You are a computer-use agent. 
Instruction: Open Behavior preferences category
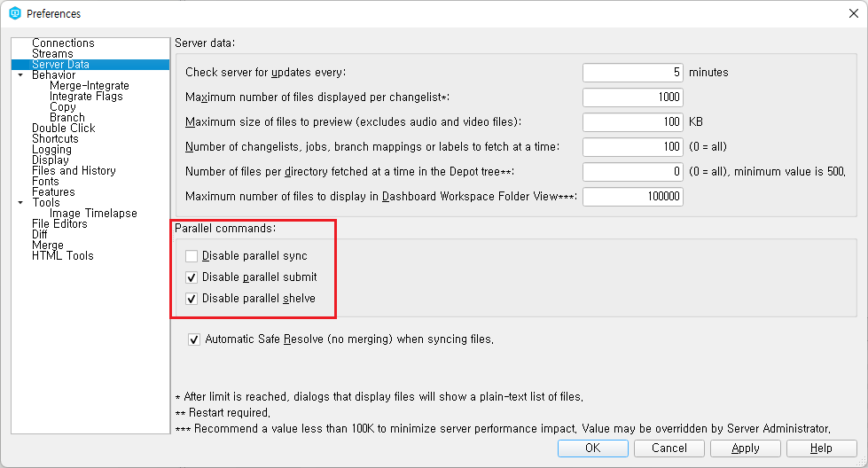[54, 75]
